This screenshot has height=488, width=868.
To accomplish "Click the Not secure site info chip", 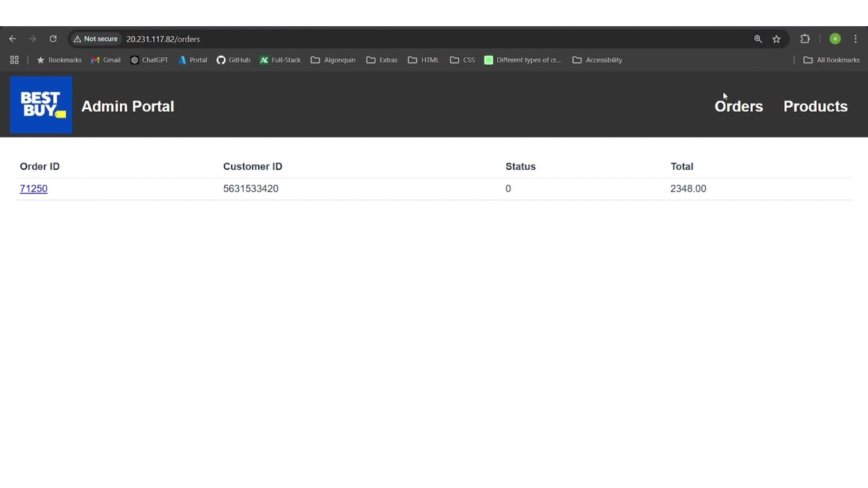I will [x=96, y=39].
